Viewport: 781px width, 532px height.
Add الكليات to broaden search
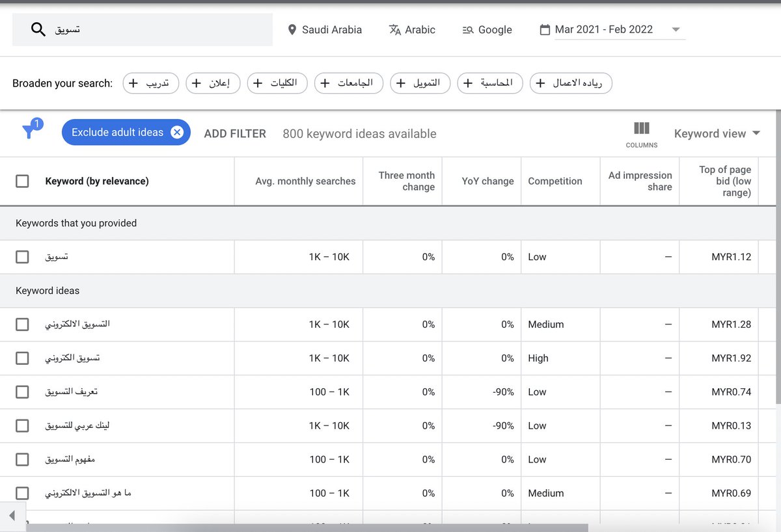click(x=277, y=83)
